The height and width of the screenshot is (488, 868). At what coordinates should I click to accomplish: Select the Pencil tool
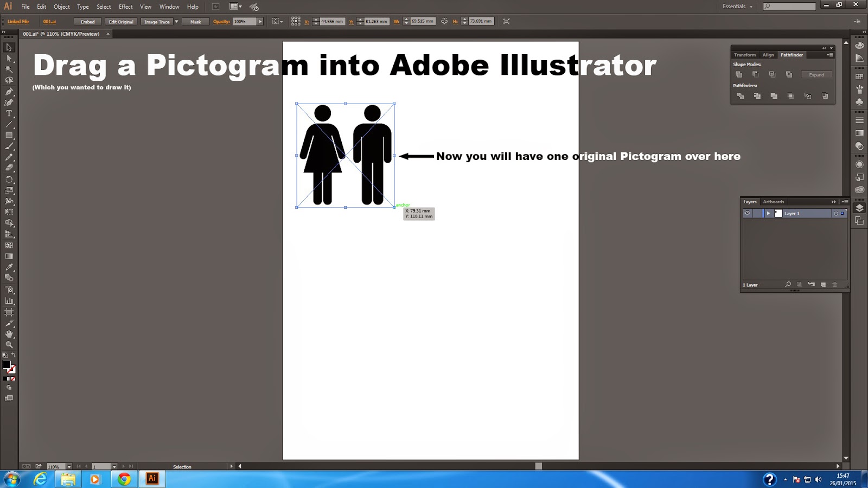coord(9,157)
